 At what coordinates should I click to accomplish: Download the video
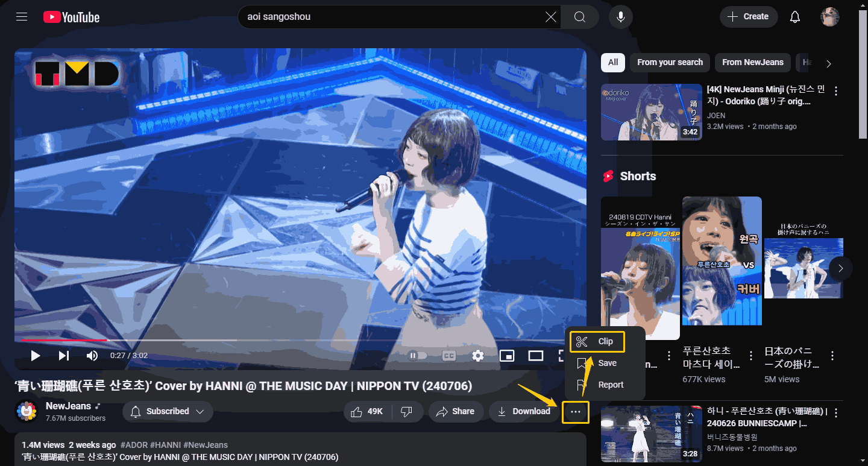coord(524,412)
